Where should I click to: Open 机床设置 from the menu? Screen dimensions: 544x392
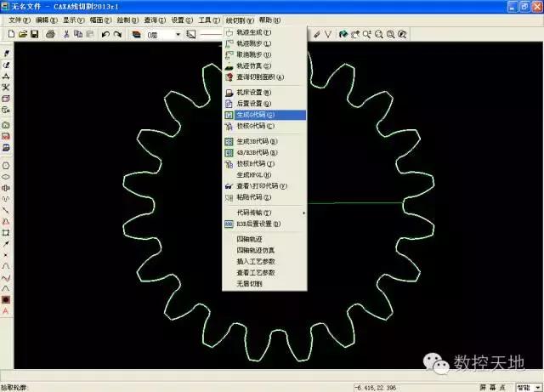[264, 93]
